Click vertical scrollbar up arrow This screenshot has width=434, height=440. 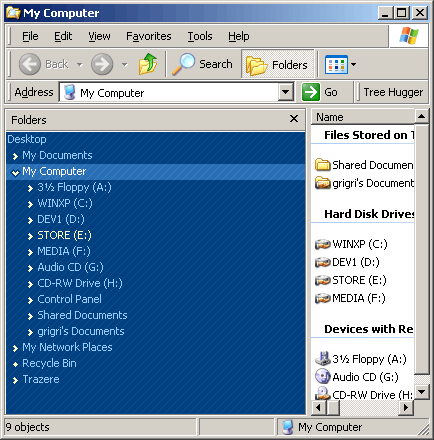click(x=422, y=116)
